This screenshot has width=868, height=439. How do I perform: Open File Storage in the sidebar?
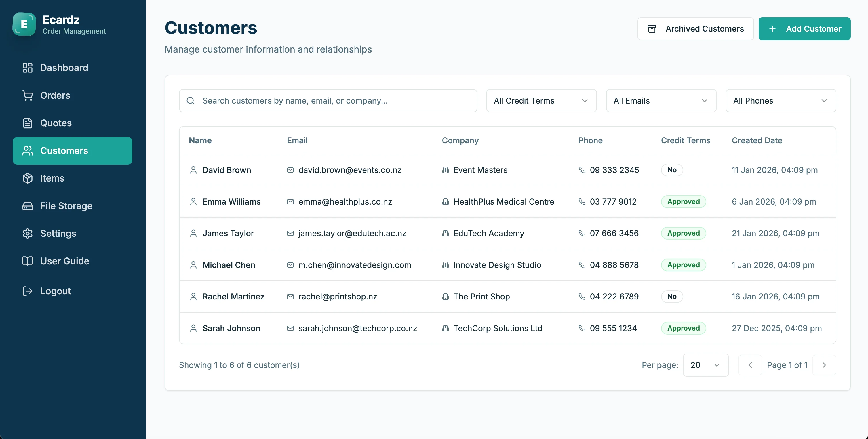(x=73, y=206)
